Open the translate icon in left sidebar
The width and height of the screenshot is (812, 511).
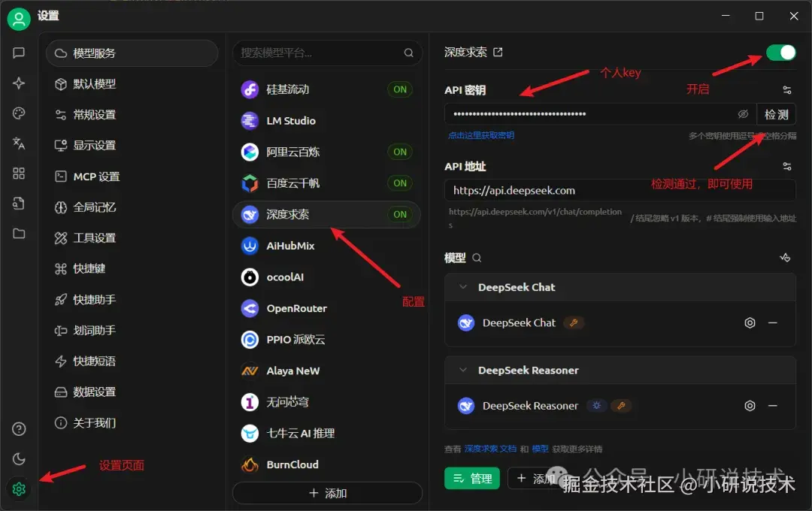[x=19, y=143]
